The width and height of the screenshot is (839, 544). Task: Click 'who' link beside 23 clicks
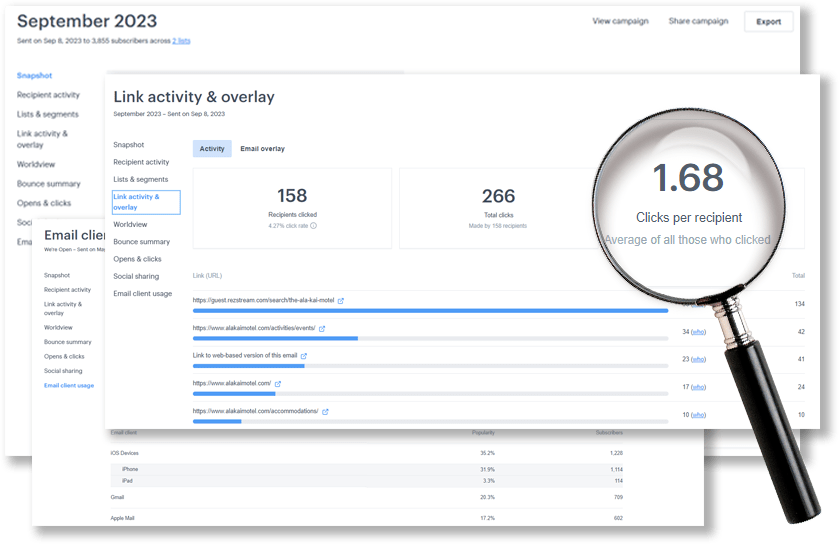point(698,358)
